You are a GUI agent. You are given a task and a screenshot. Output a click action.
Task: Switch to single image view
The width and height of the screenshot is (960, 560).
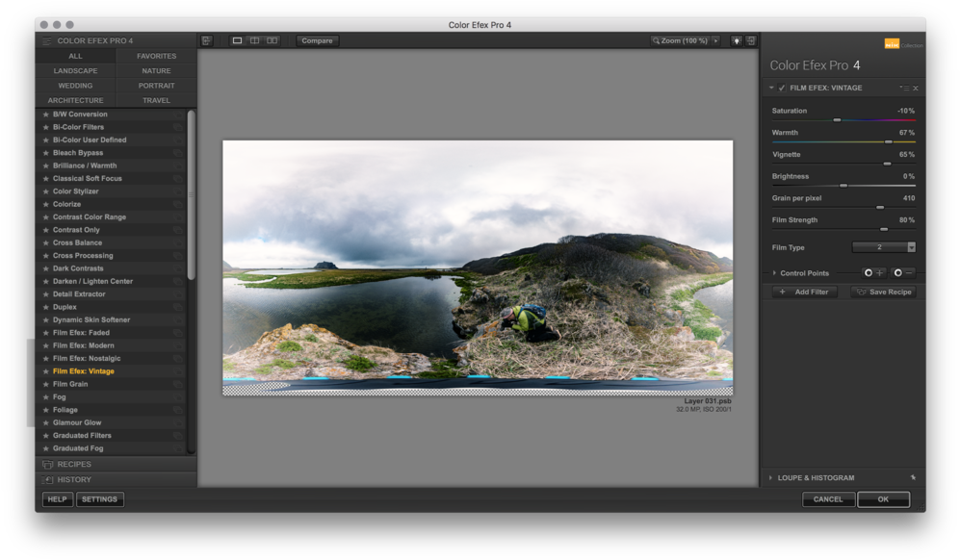237,40
